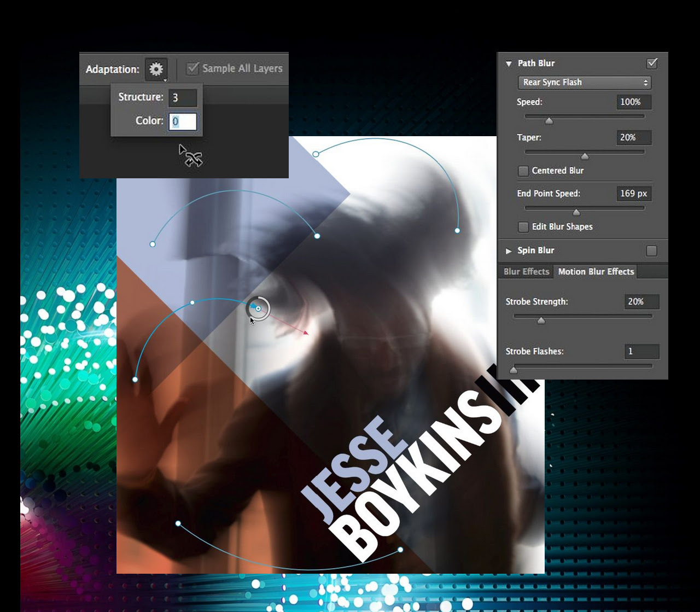
Task: Switch to the Blur Effects tab
Action: [526, 272]
